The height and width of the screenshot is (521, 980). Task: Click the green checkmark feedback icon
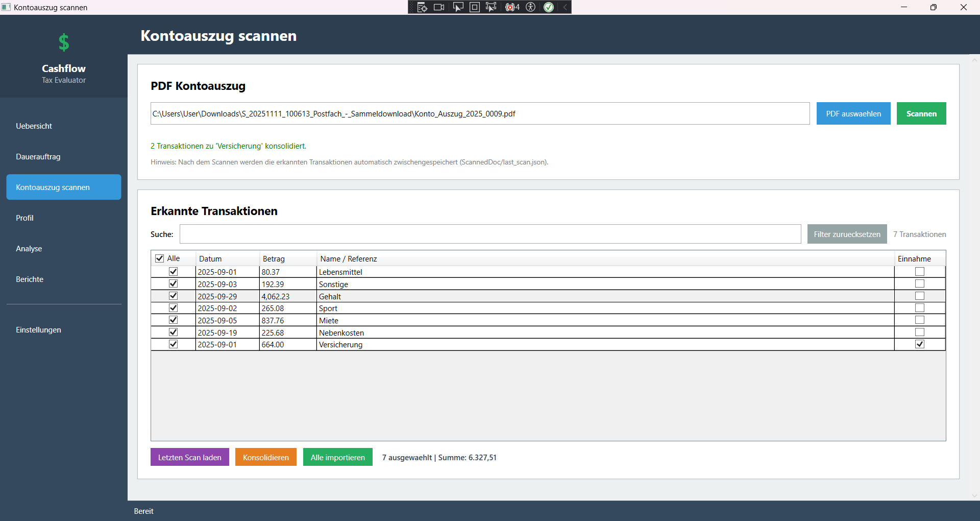[549, 7]
